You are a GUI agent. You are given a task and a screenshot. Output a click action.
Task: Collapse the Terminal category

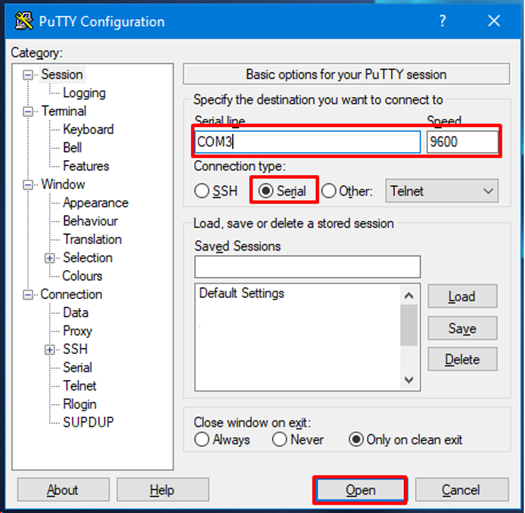pyautogui.click(x=28, y=112)
